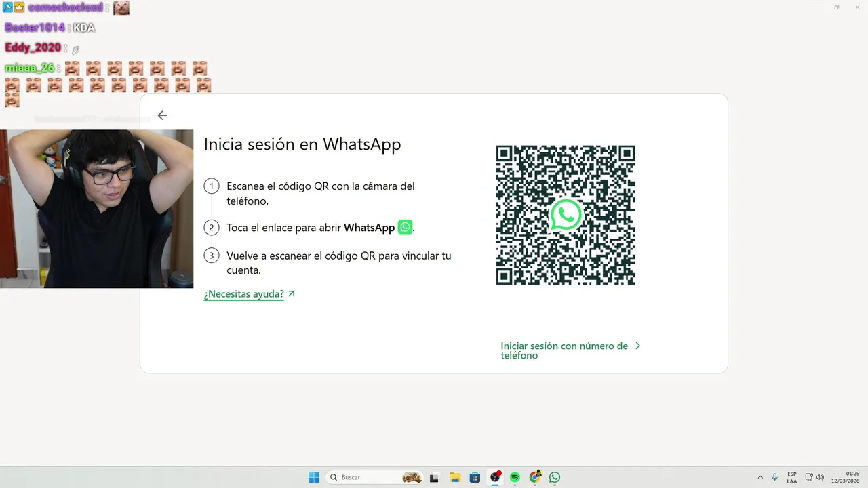Click the miaaa_26 username in the chat overlay
This screenshot has width=868, height=488.
29,68
